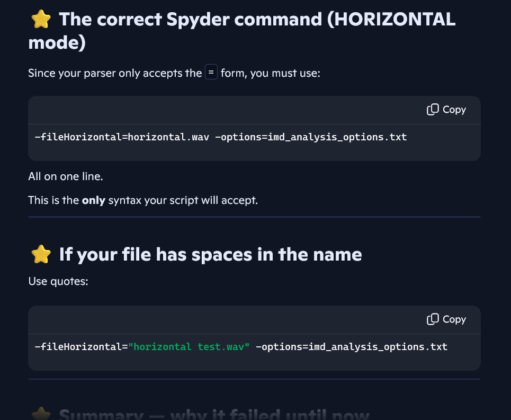Click the inline equals sign code chip
Screen dimensions: 511x420
pyautogui.click(x=211, y=73)
